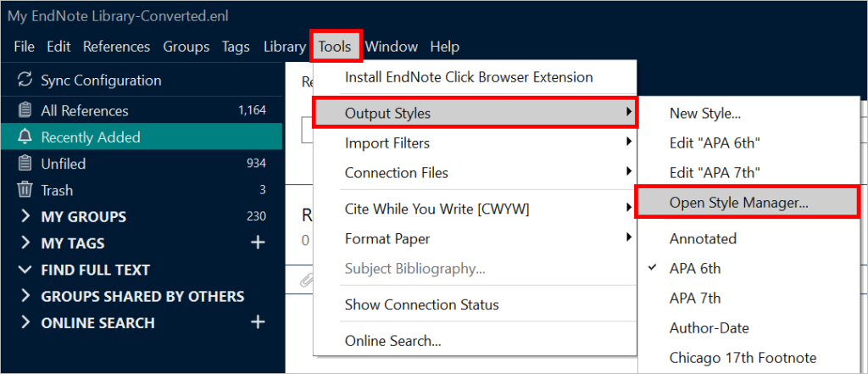868x374 pixels.
Task: Click the Tools menu
Action: (x=336, y=47)
